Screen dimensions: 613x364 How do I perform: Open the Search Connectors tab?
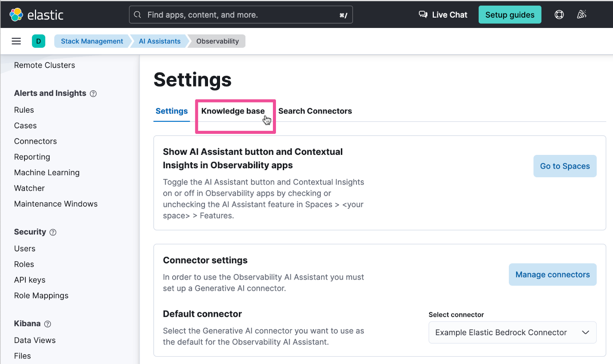315,111
